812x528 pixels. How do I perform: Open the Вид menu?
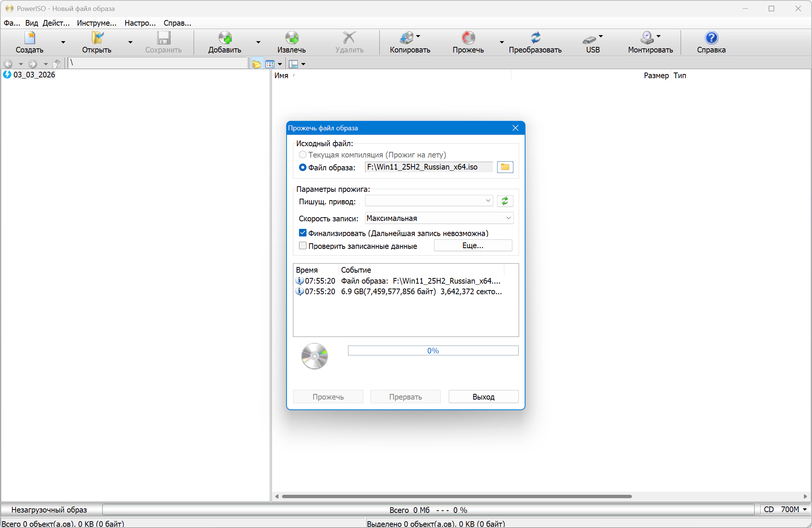point(32,23)
